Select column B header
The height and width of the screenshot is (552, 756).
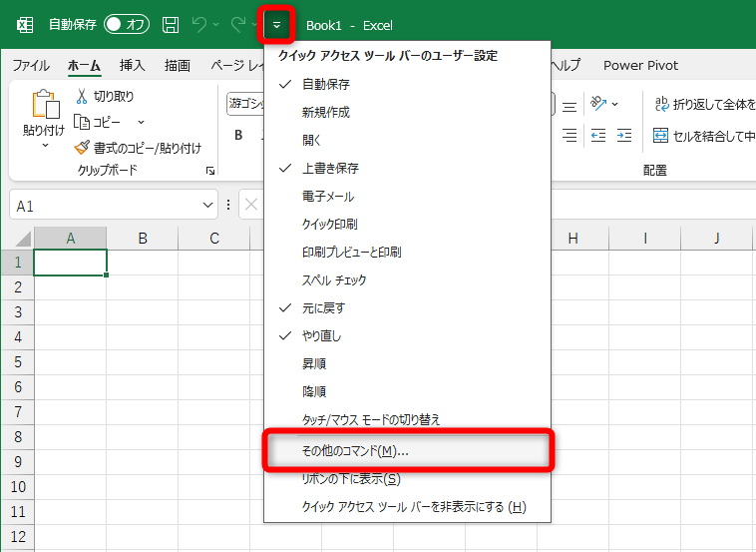(143, 239)
